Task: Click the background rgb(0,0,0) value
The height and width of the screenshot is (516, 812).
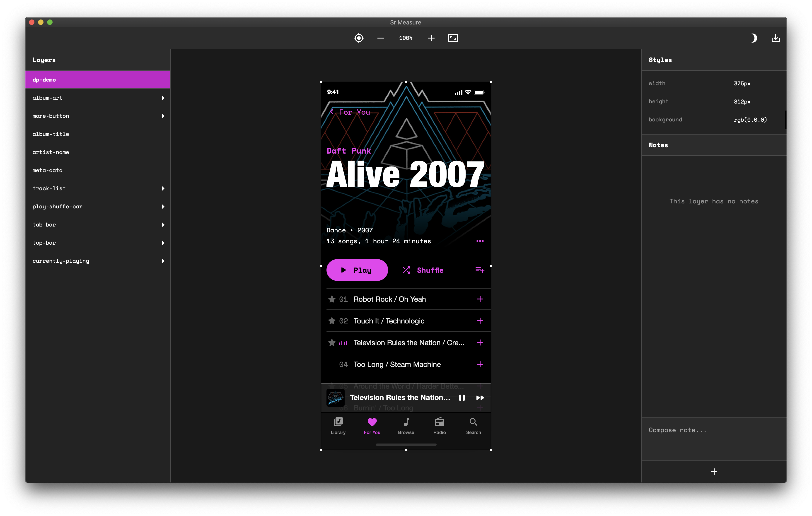Action: (x=750, y=120)
